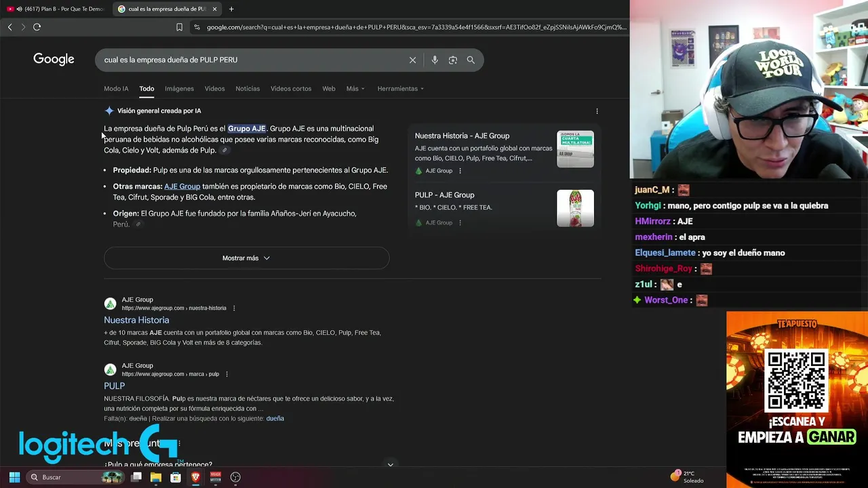Viewport: 868px width, 488px height.
Task: Click the AJE Group favicon of first result
Action: pyautogui.click(x=110, y=304)
